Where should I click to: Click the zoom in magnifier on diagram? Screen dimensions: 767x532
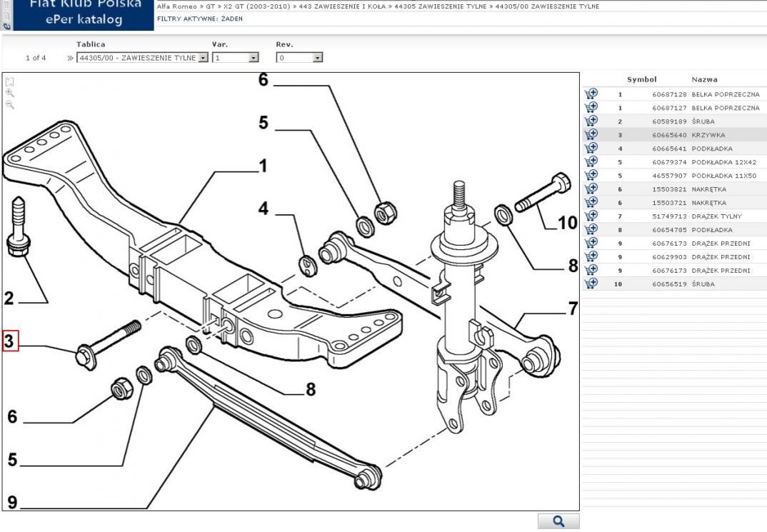click(9, 93)
